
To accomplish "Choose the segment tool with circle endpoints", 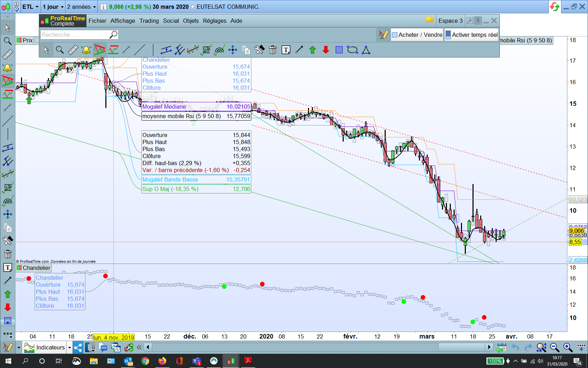I will [x=126, y=50].
